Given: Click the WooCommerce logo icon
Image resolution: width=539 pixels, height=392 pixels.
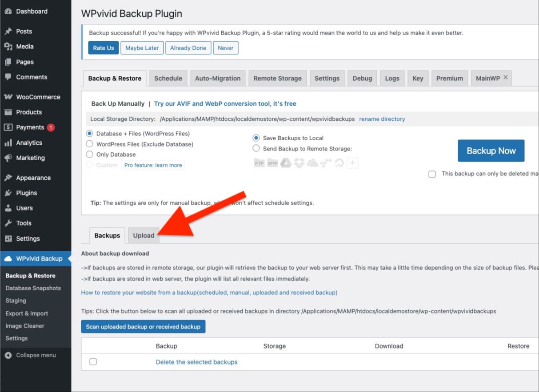Looking at the screenshot, I should coord(8,97).
